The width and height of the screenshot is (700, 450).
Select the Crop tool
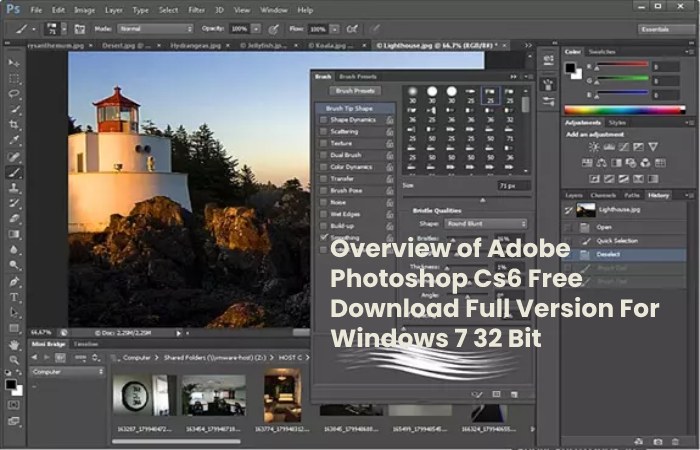click(x=14, y=125)
